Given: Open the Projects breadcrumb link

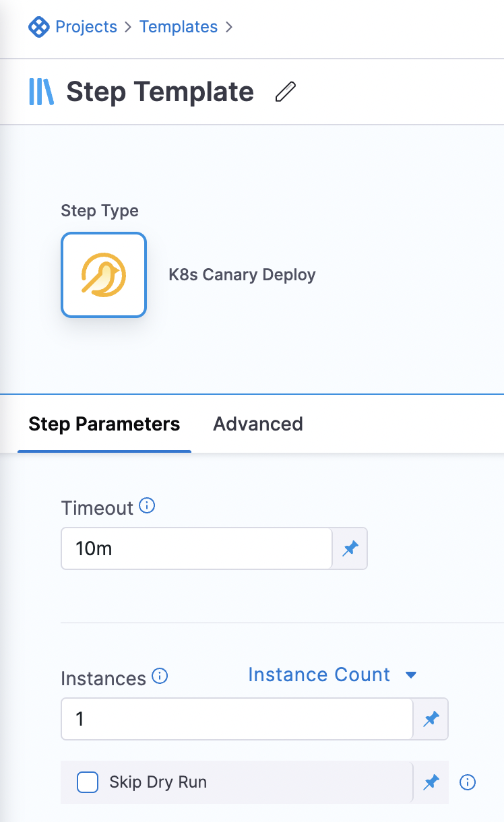Looking at the screenshot, I should (x=86, y=27).
